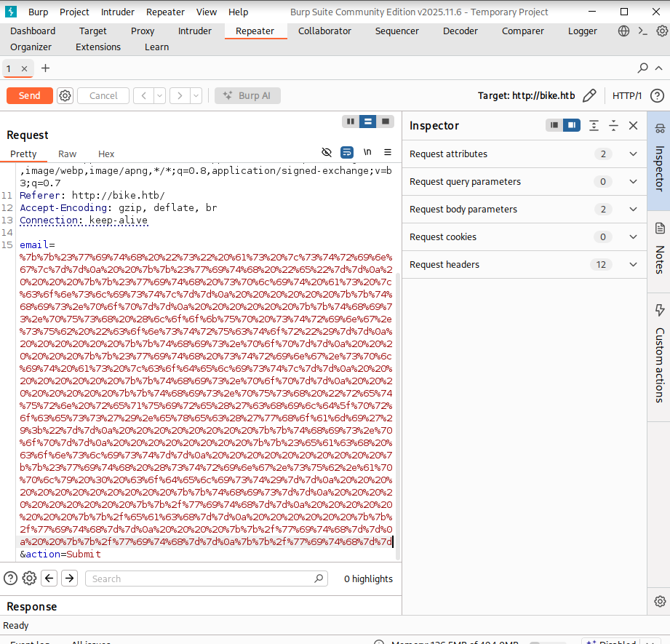
Task: Open the Hex view tab
Action: pos(106,154)
